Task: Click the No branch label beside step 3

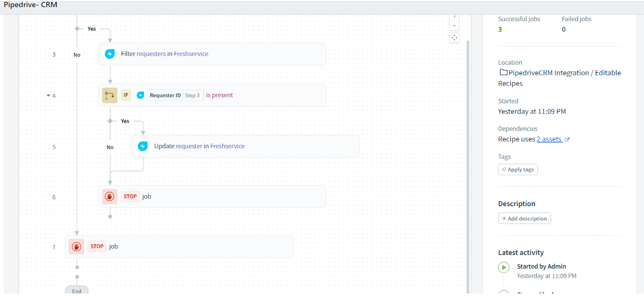Action: point(77,55)
